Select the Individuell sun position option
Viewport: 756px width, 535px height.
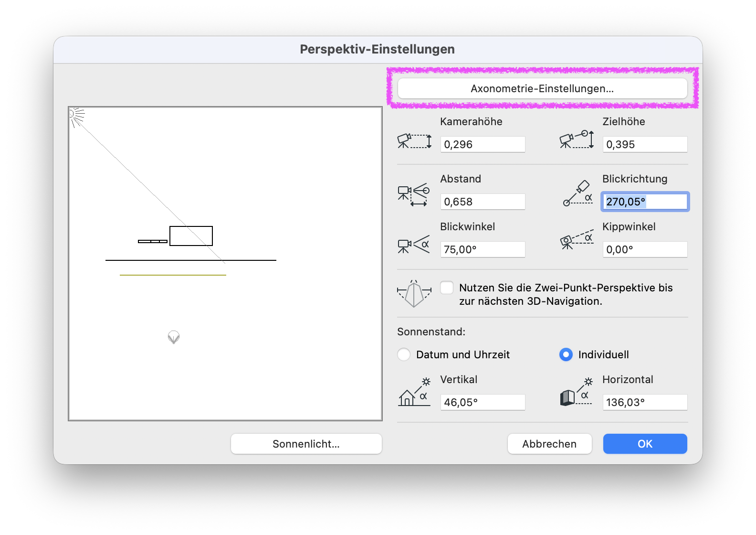[566, 354]
